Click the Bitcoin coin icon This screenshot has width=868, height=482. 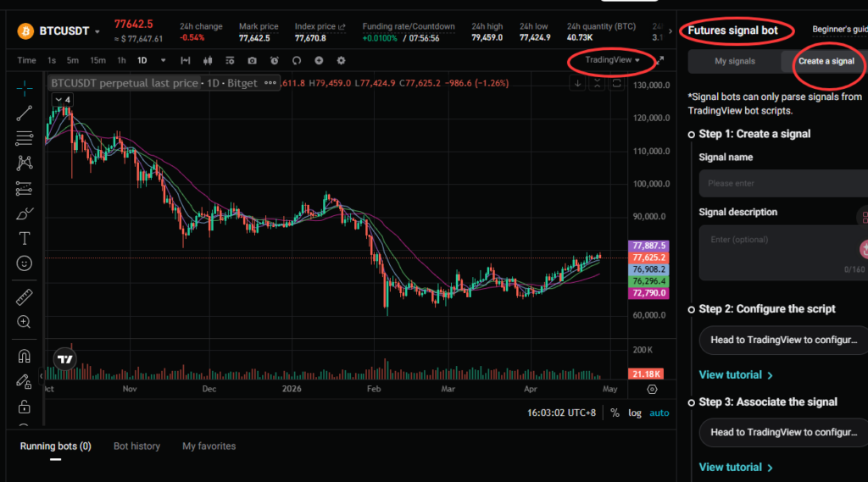point(25,31)
